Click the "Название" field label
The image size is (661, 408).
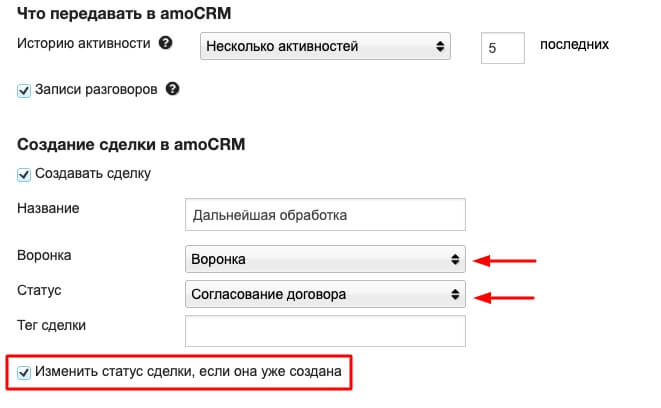pyautogui.click(x=48, y=208)
